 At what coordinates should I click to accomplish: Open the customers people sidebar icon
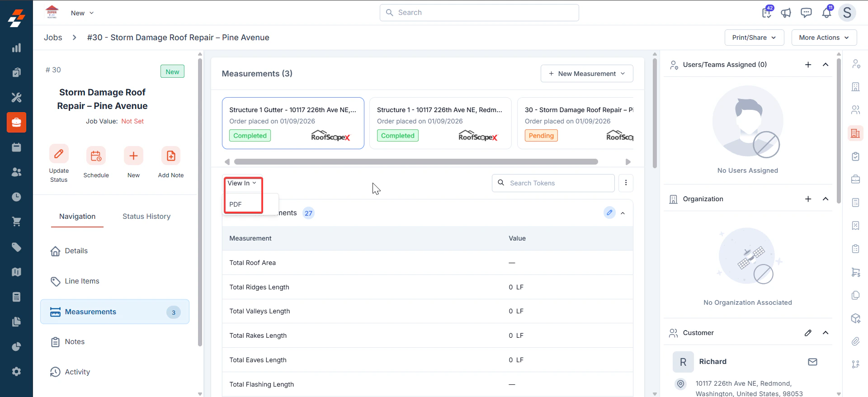point(16,172)
